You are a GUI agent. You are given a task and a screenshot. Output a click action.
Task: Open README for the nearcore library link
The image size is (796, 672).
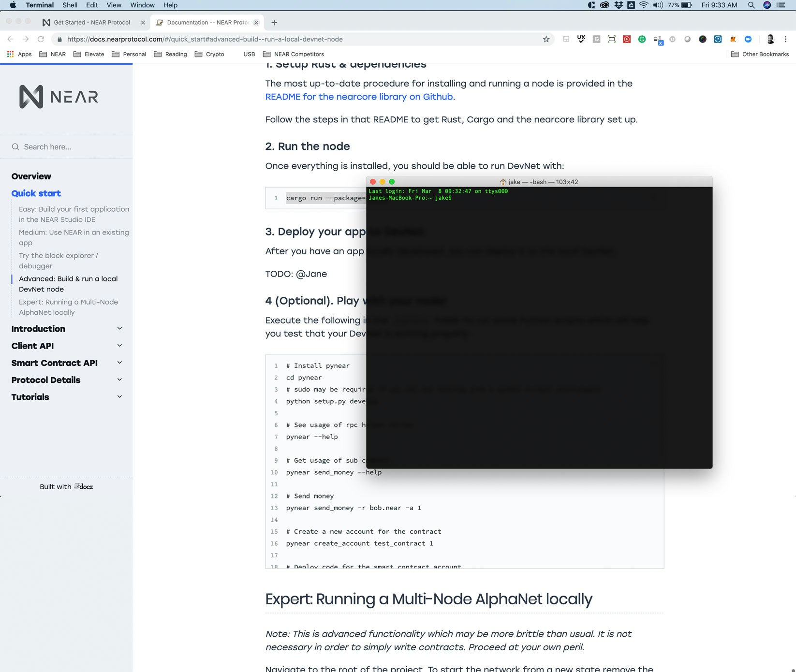coord(359,97)
